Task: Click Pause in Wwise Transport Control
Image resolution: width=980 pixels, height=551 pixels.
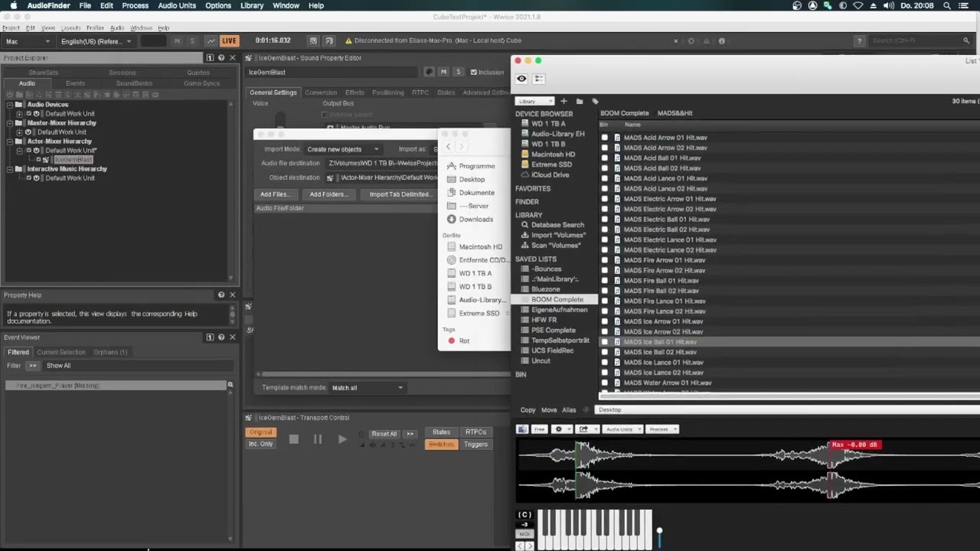Action: tap(318, 439)
